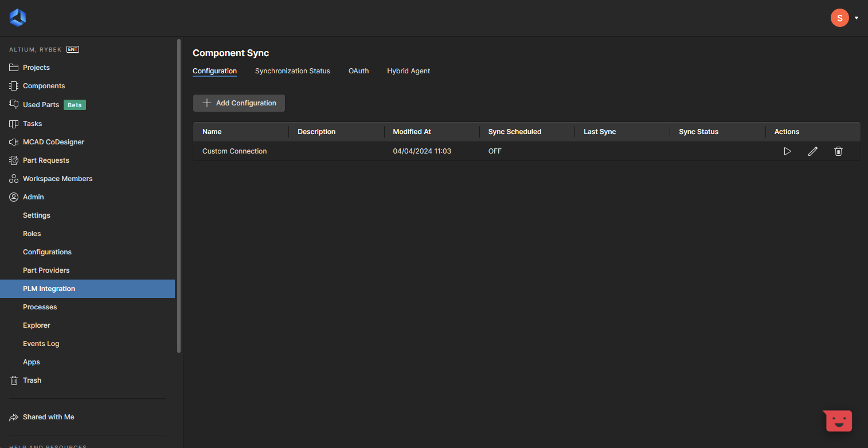Open the Components link text
Screen dimensions: 868x448
44,86
